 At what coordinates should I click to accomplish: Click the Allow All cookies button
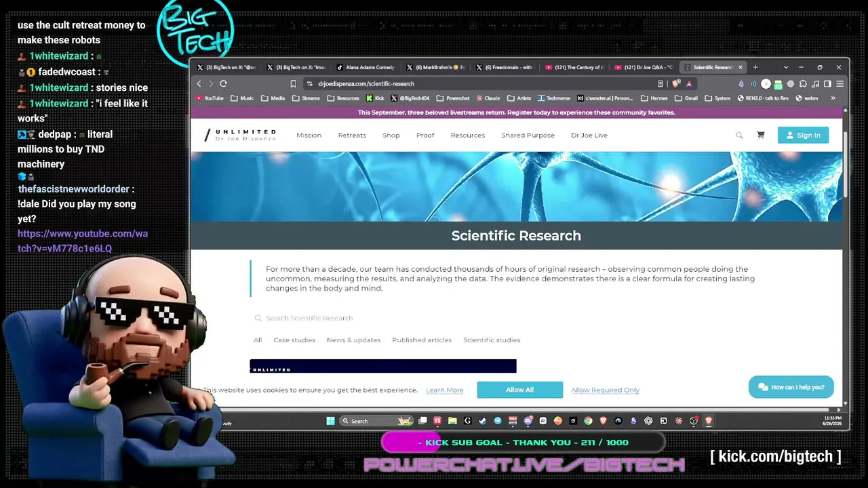click(519, 390)
